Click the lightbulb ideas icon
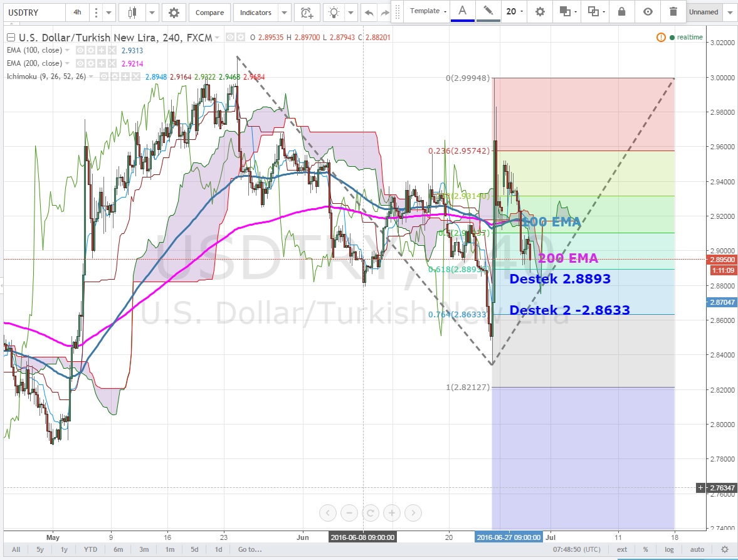 click(x=335, y=13)
